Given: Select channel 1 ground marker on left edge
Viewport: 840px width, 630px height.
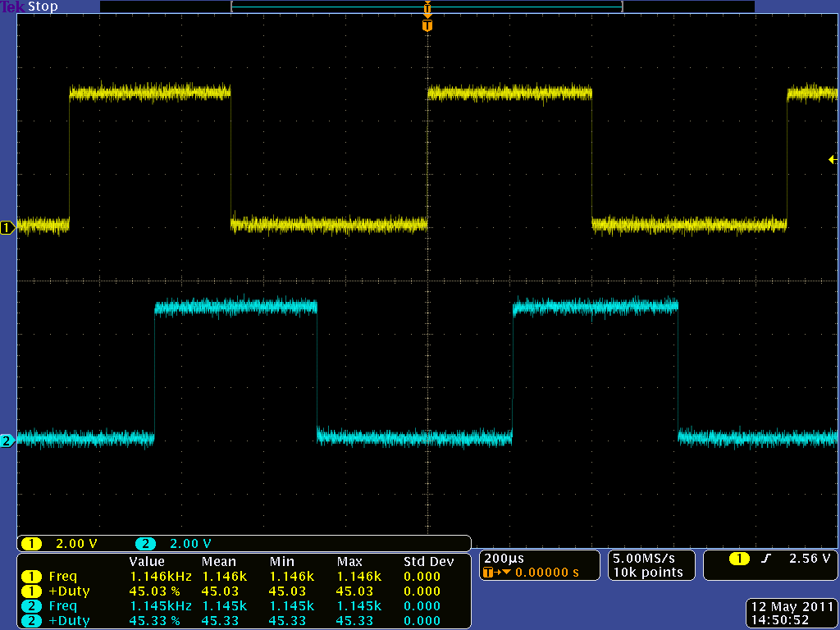Looking at the screenshot, I should coord(7,228).
